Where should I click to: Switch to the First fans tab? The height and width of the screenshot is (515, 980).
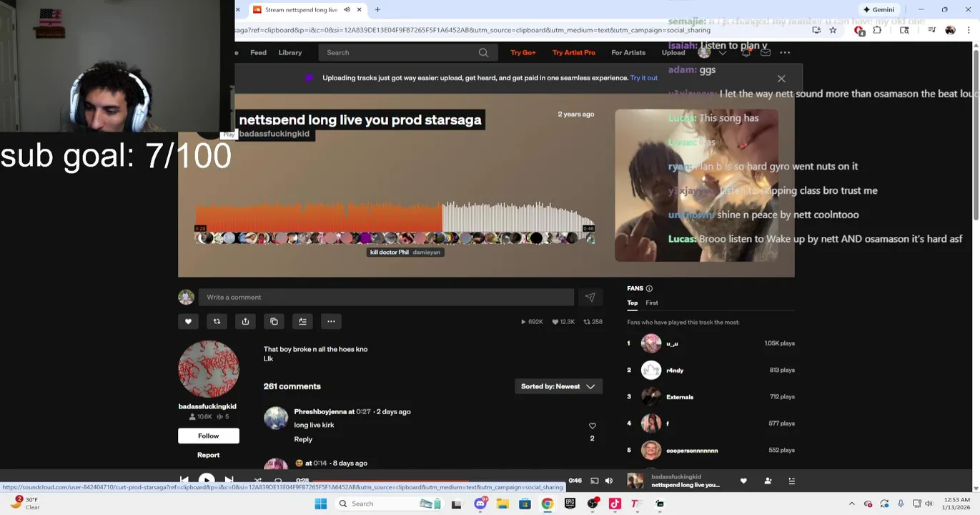point(652,303)
